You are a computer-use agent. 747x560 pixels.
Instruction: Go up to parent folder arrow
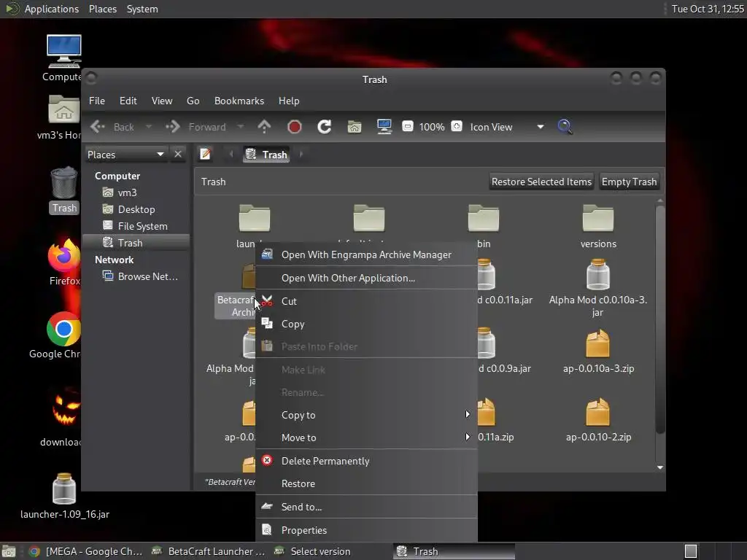click(264, 127)
